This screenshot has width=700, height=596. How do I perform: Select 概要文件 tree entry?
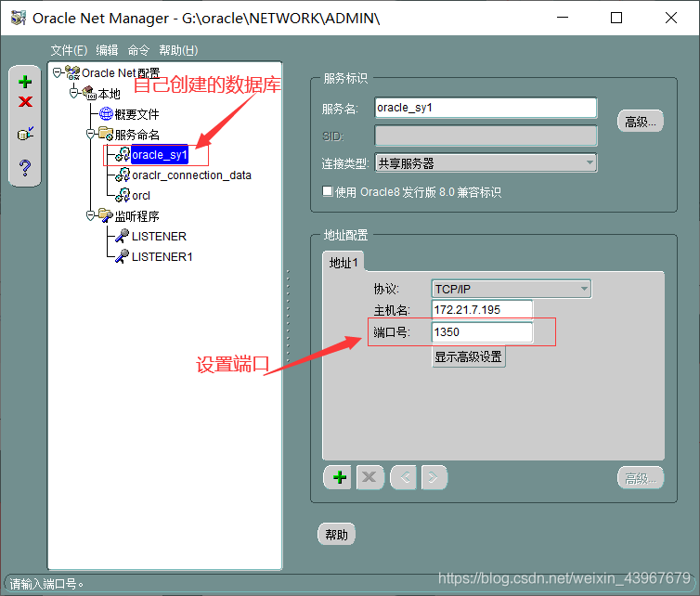pos(136,114)
